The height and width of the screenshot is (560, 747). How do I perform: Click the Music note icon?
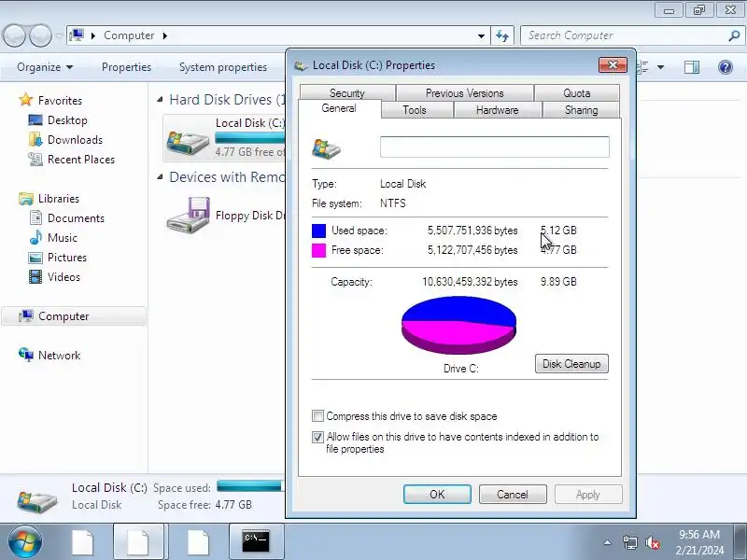[x=35, y=237]
